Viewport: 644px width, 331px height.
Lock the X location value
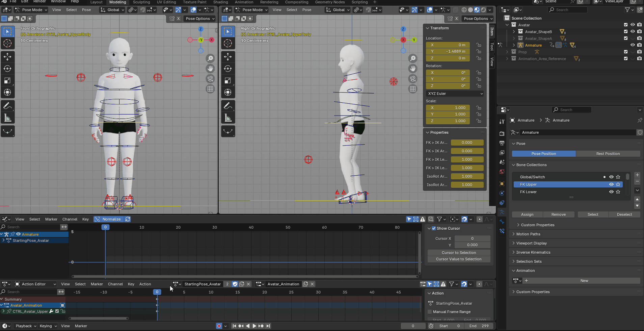point(478,45)
